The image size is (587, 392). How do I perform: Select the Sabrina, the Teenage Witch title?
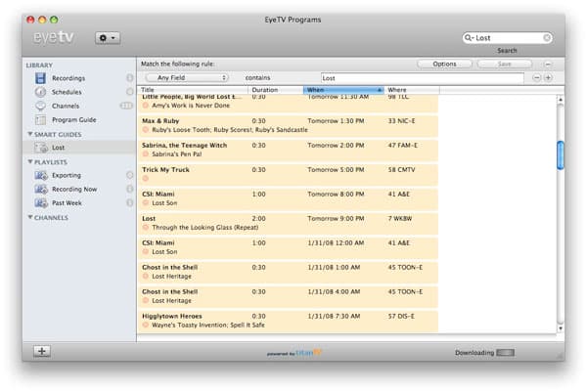(184, 145)
